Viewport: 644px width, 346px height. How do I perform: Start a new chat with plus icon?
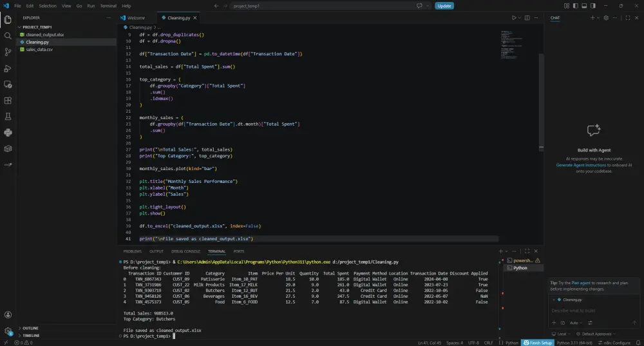click(x=592, y=17)
